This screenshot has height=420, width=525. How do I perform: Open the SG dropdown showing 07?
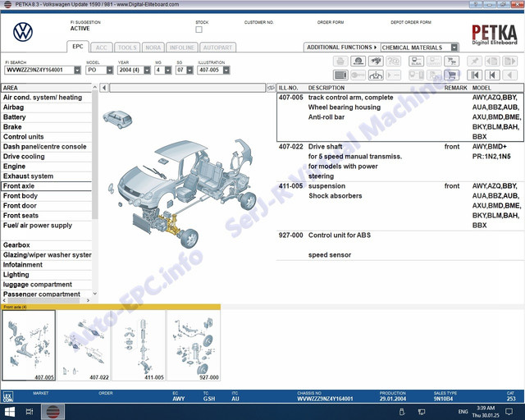pyautogui.click(x=189, y=70)
